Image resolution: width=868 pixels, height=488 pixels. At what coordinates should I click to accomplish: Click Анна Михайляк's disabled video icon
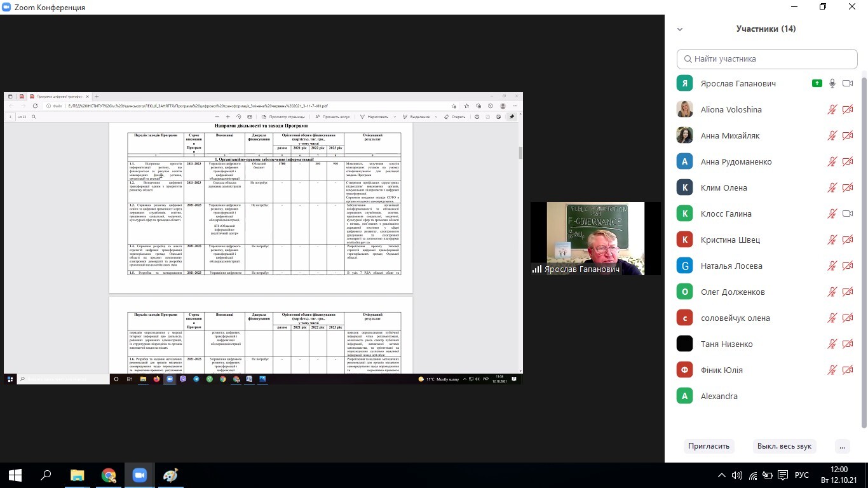coord(848,135)
